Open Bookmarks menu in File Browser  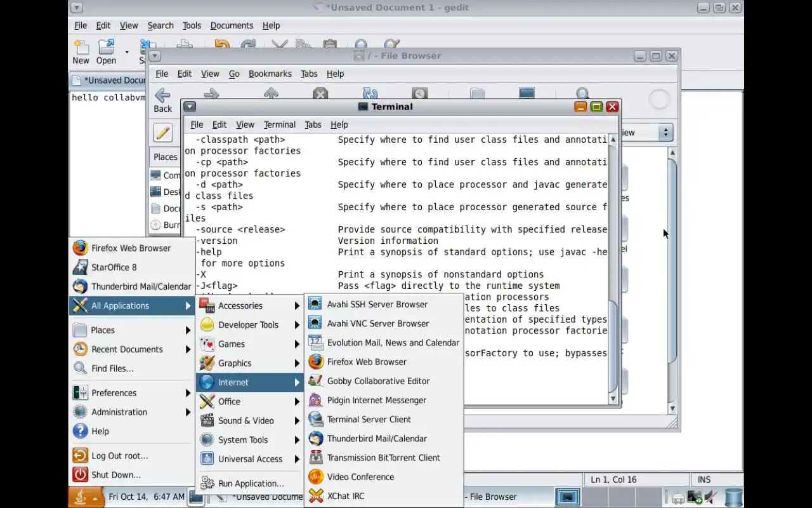click(270, 74)
